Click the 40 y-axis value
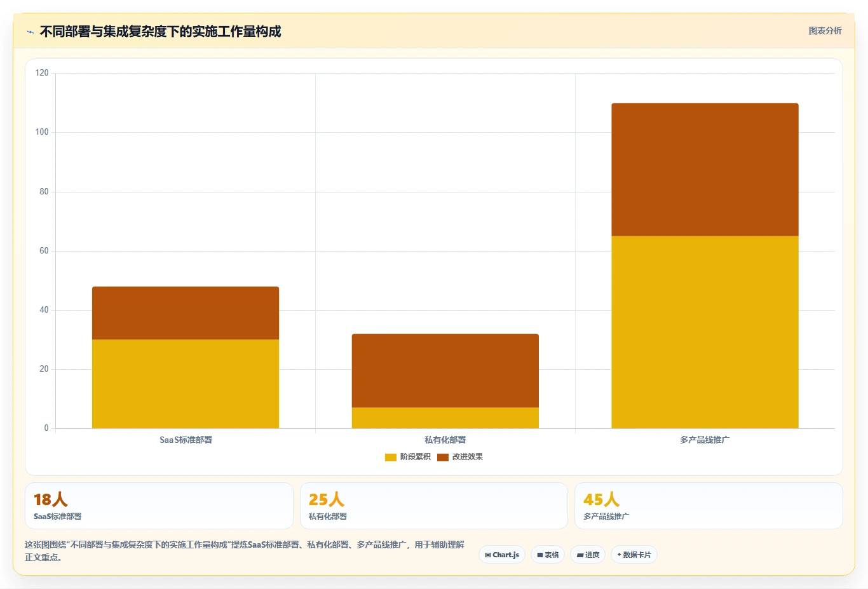 pyautogui.click(x=44, y=309)
